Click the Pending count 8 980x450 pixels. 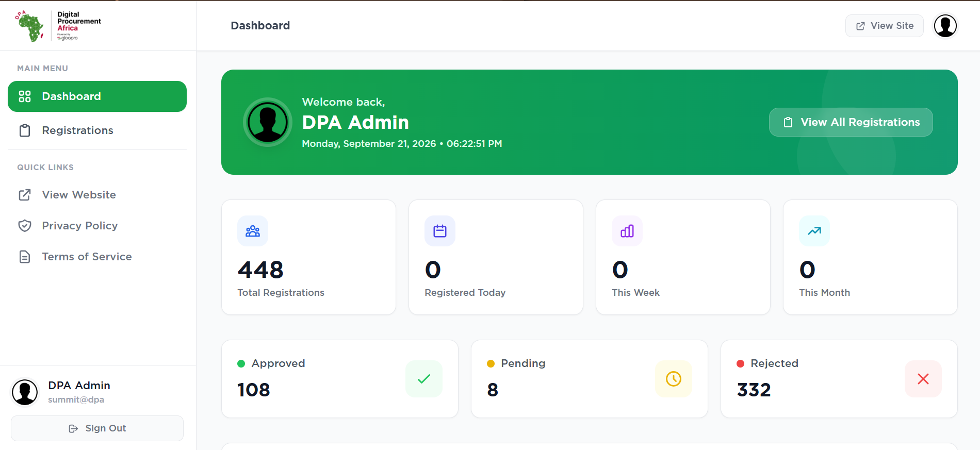[493, 390]
